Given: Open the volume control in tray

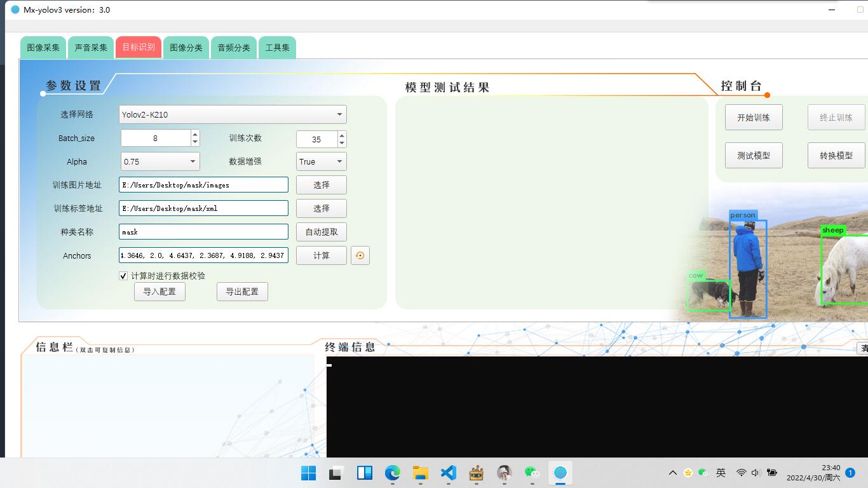Looking at the screenshot, I should (x=756, y=473).
